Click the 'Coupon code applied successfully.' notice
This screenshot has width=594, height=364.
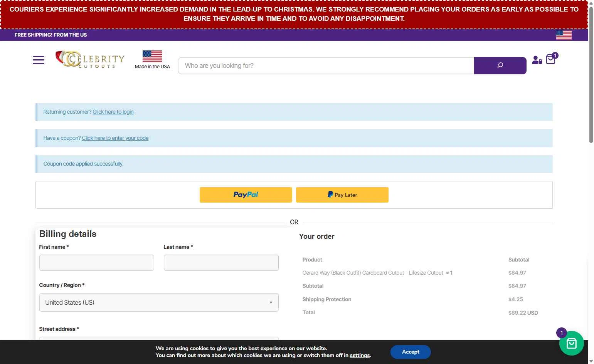(x=294, y=164)
